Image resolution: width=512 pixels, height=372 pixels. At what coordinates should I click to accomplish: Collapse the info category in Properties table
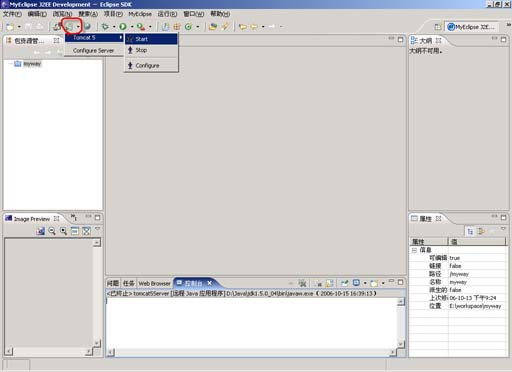[x=414, y=250]
